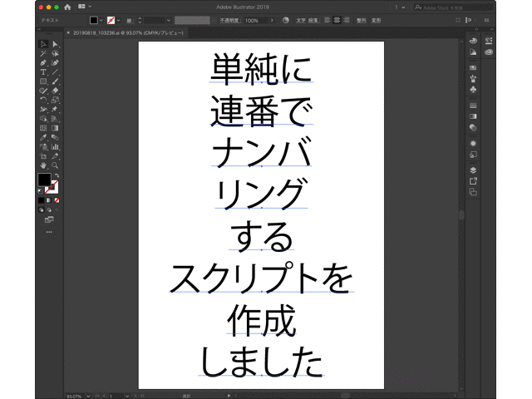Apply Gradient mode button below swatches
Screen dimensions: 532x399
(49, 200)
